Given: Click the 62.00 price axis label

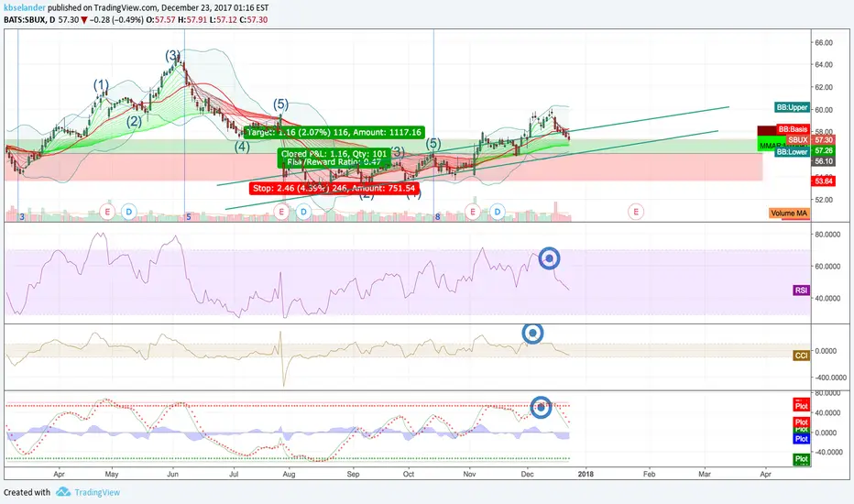Looking at the screenshot, I should 824,87.
